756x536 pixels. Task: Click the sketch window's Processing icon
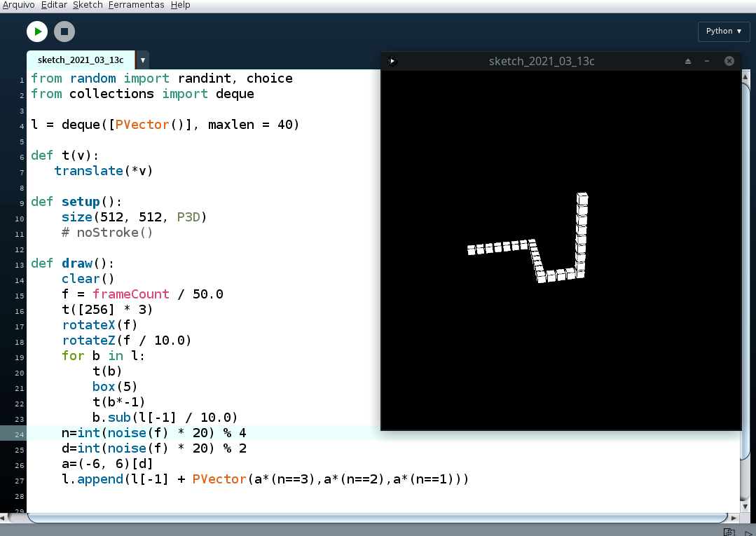(392, 61)
